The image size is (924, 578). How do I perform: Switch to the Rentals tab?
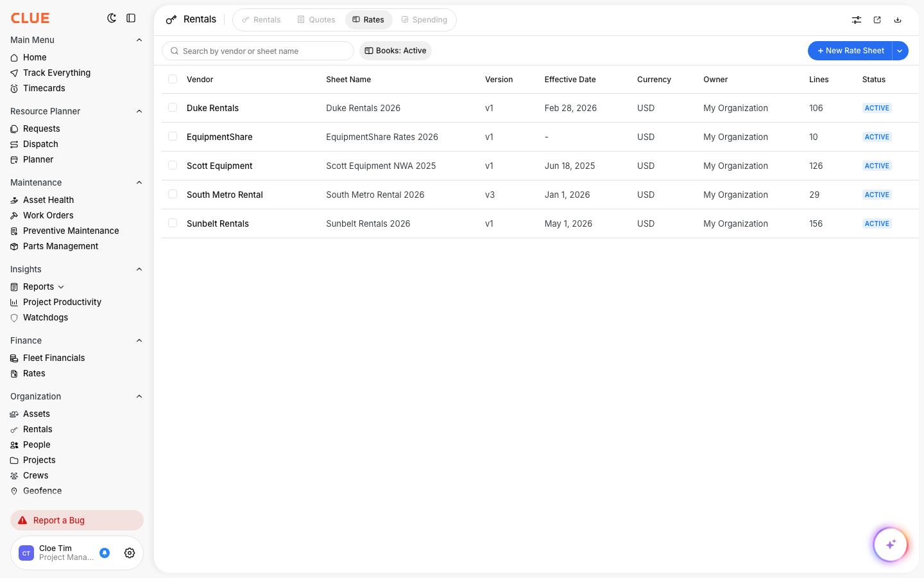tap(261, 20)
